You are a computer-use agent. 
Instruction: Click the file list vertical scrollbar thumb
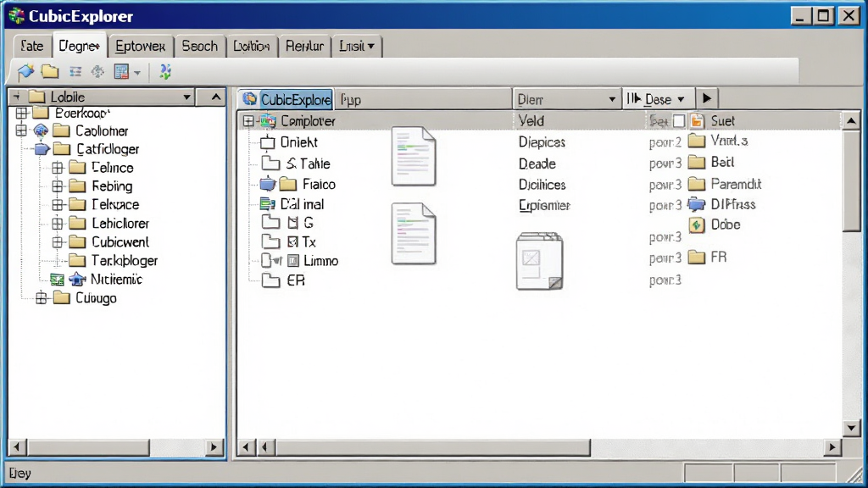pyautogui.click(x=851, y=180)
